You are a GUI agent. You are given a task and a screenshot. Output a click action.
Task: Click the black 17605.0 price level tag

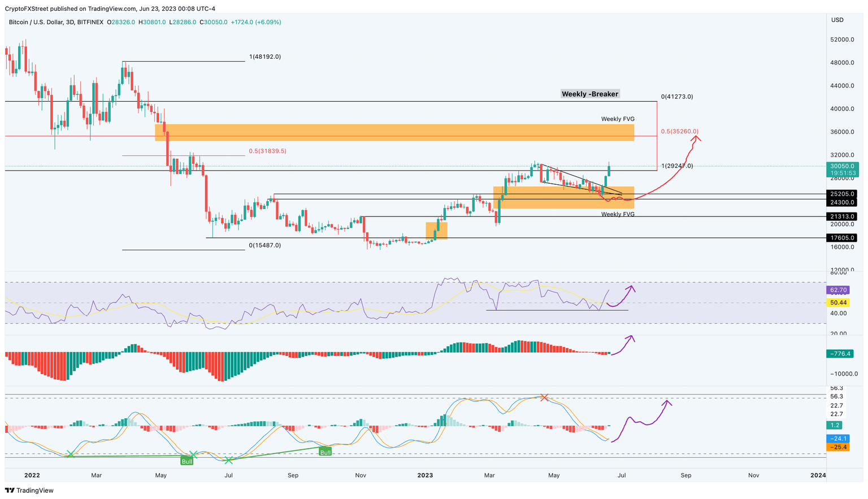pyautogui.click(x=841, y=238)
